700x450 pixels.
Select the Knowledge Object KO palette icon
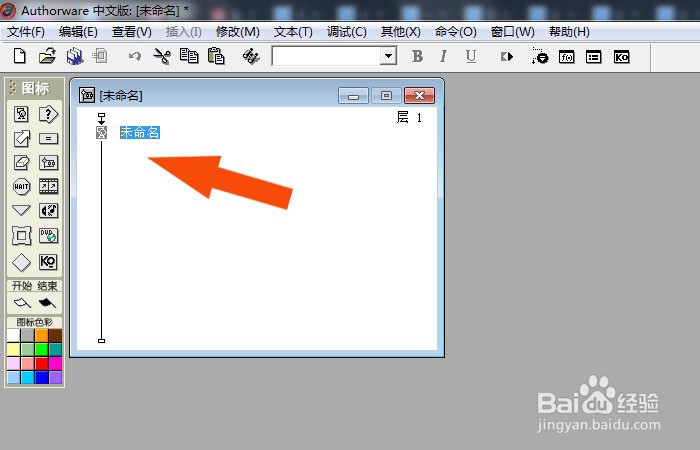(x=48, y=262)
